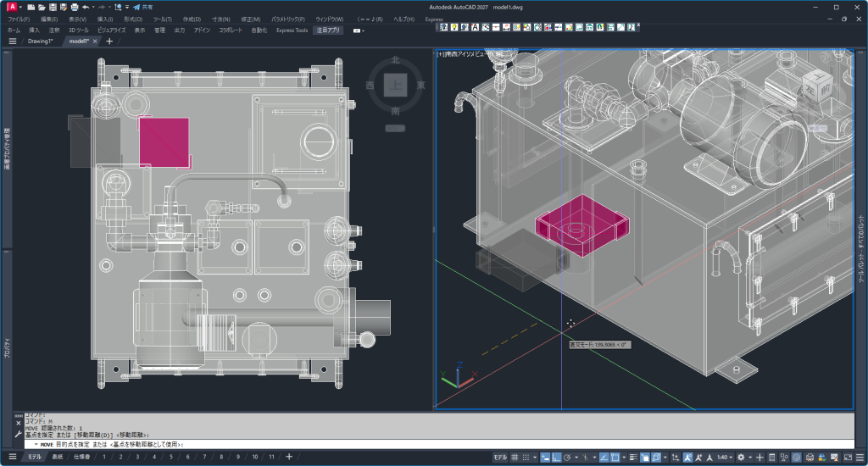Image resolution: width=868 pixels, height=466 pixels.
Task: Click the Save icon in quick access toolbar
Action: point(53,7)
